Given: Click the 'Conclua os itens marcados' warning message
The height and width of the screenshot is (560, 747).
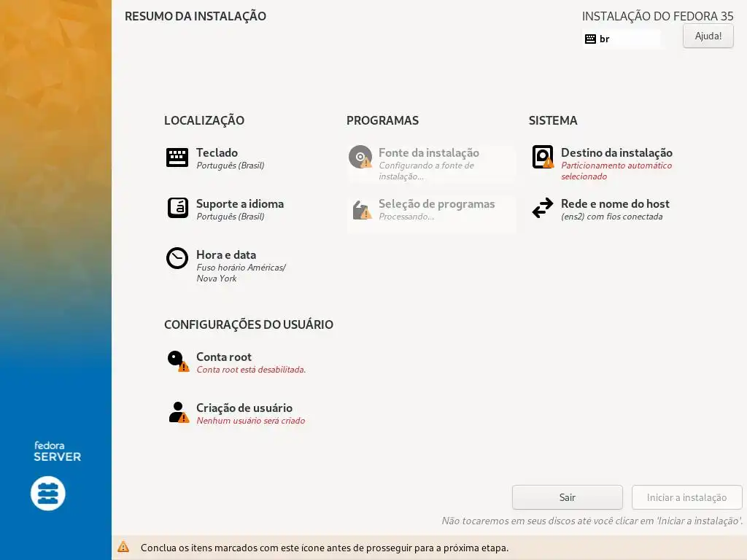Looking at the screenshot, I should tap(325, 548).
